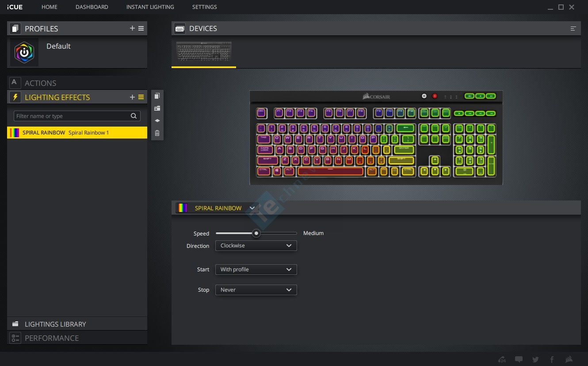The image size is (588, 366).
Task: Click the 24-hour support phone icon
Action: point(502,359)
